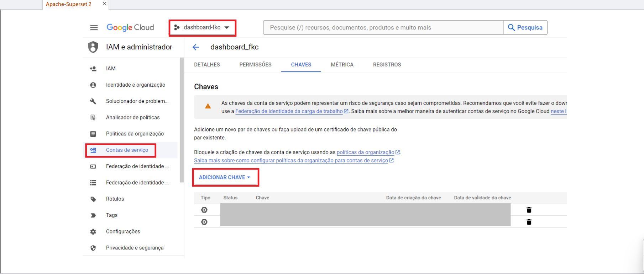Click the Configurações gear icon

(x=93, y=232)
